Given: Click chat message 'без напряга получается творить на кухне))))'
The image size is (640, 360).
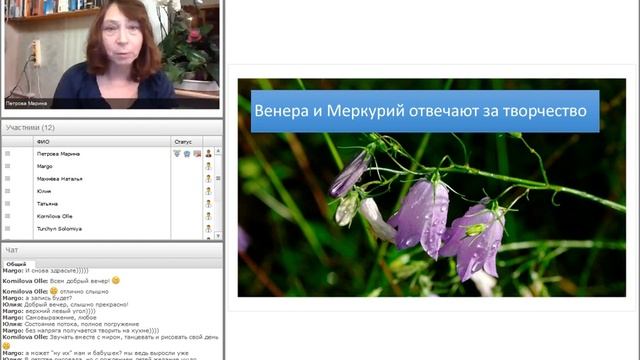Looking at the screenshot, I should [92, 331].
